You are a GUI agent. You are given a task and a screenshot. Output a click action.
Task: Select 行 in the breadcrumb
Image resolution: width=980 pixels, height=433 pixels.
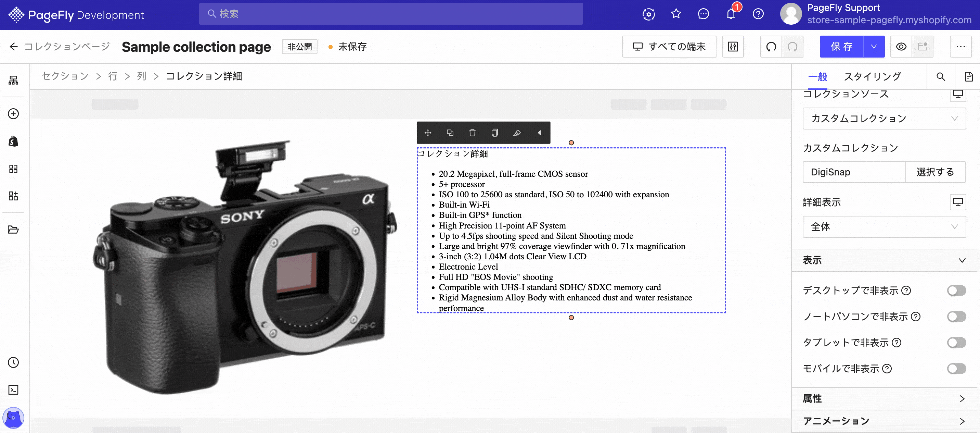(x=113, y=76)
